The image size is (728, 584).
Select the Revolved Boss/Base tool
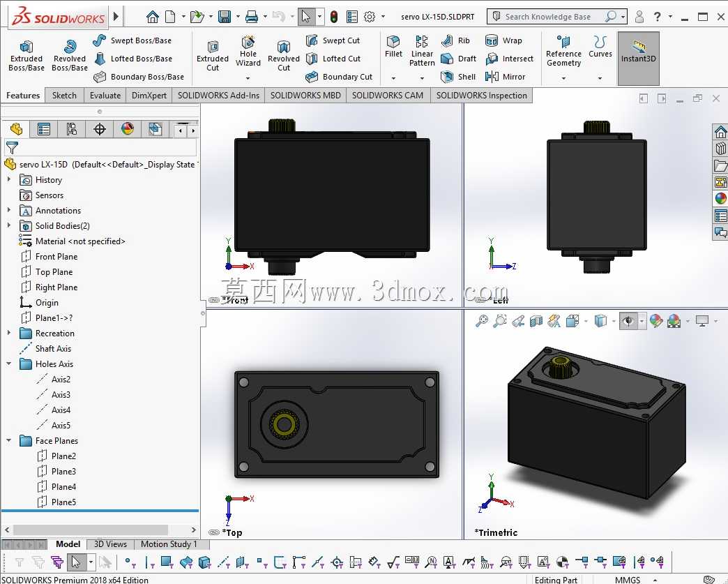click(x=70, y=57)
